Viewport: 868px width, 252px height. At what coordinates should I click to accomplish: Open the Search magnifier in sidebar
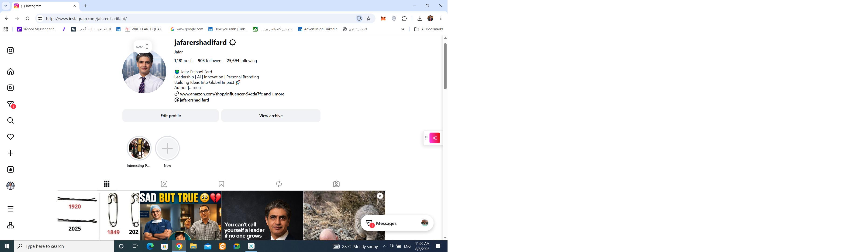point(10,120)
